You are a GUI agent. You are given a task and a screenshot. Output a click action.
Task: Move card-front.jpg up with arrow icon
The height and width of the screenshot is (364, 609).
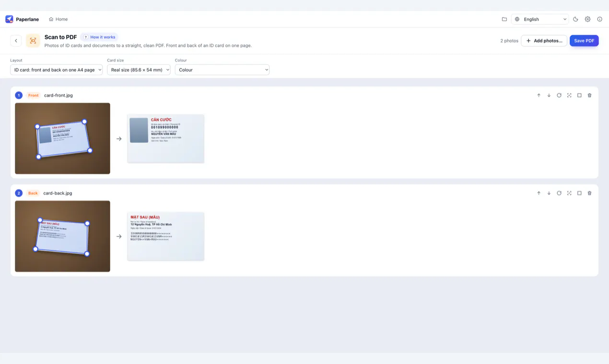click(x=539, y=95)
